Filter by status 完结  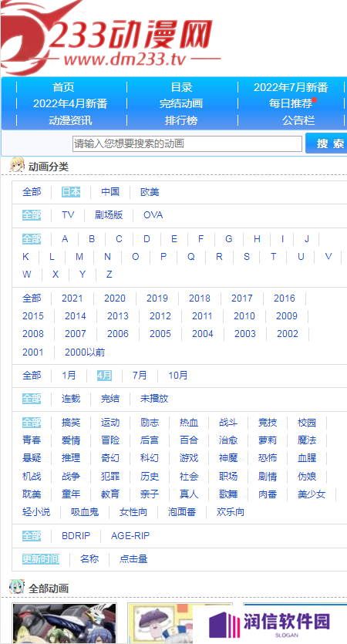coord(110,399)
